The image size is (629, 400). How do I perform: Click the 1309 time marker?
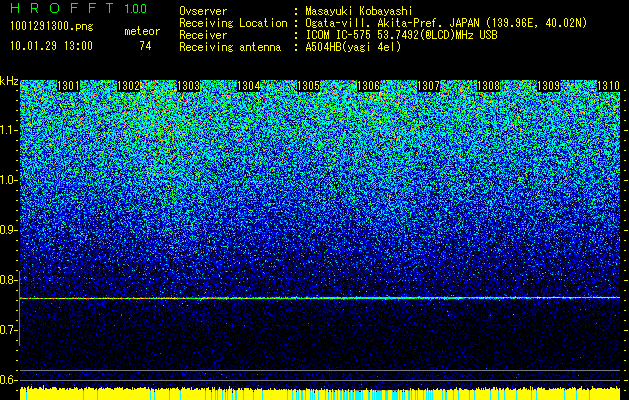(548, 86)
